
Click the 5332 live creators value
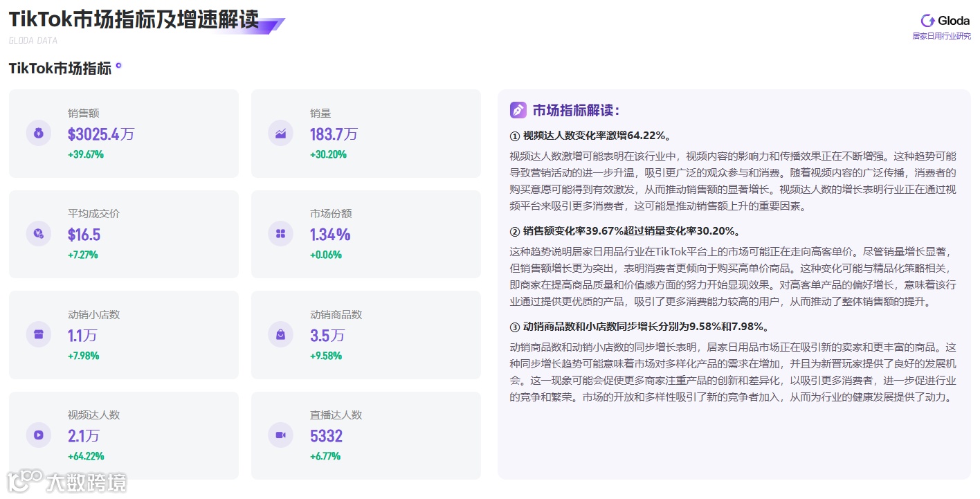tap(327, 436)
